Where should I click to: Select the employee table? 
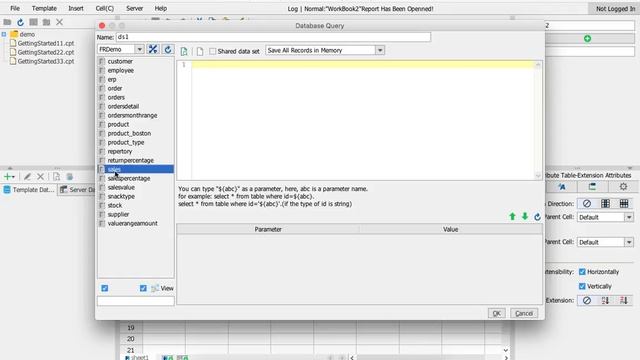(x=121, y=70)
